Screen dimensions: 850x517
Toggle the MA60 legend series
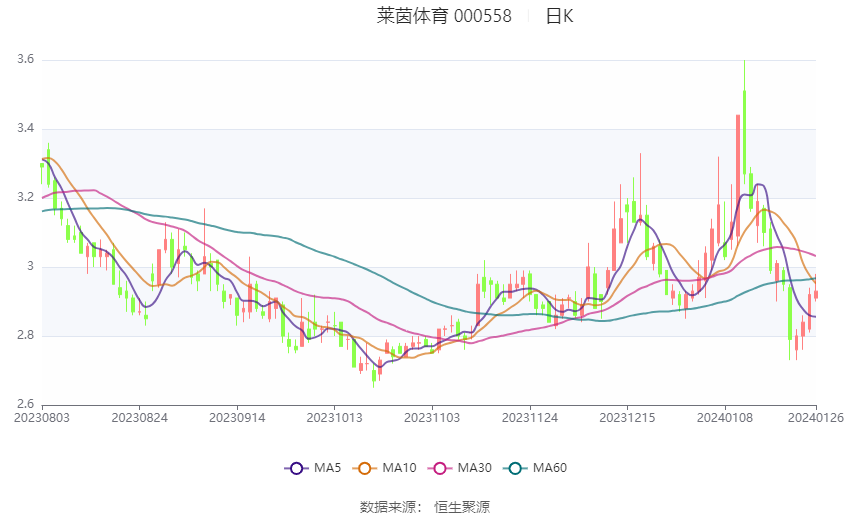click(535, 468)
